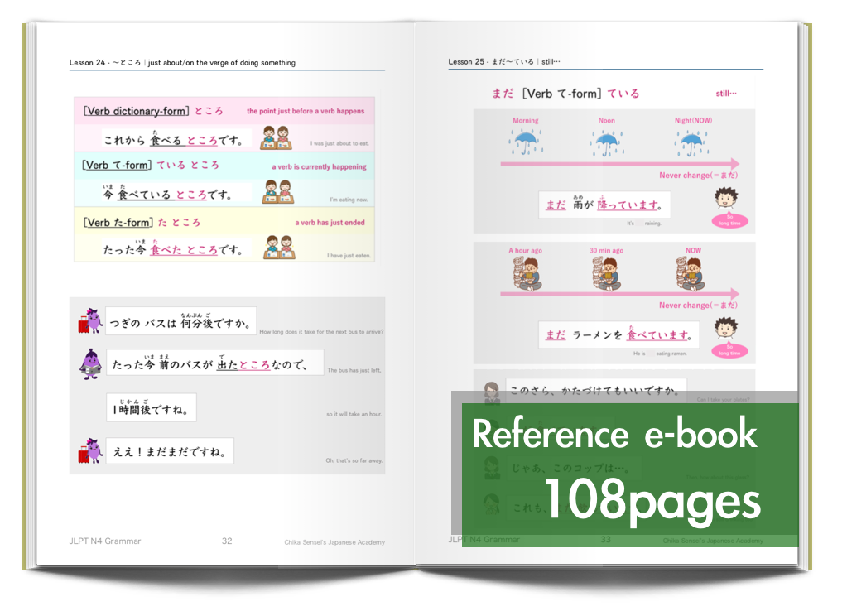The image size is (847, 616).
Task: Click the 'Noon' label
Action: 607,121
